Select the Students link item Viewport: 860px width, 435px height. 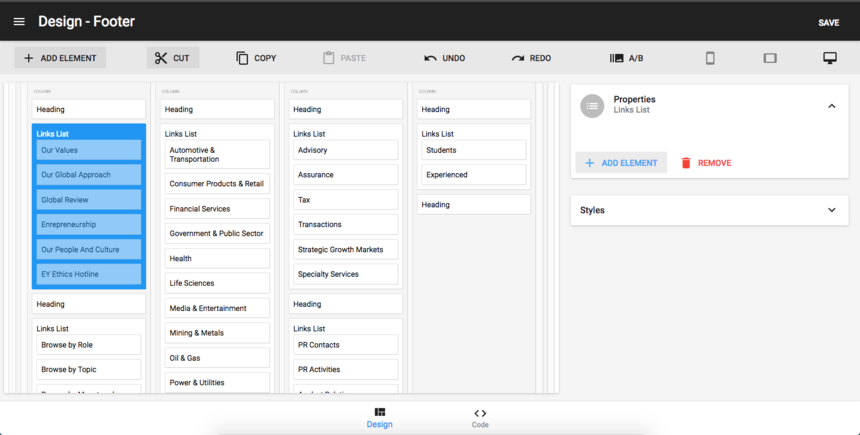click(x=473, y=150)
